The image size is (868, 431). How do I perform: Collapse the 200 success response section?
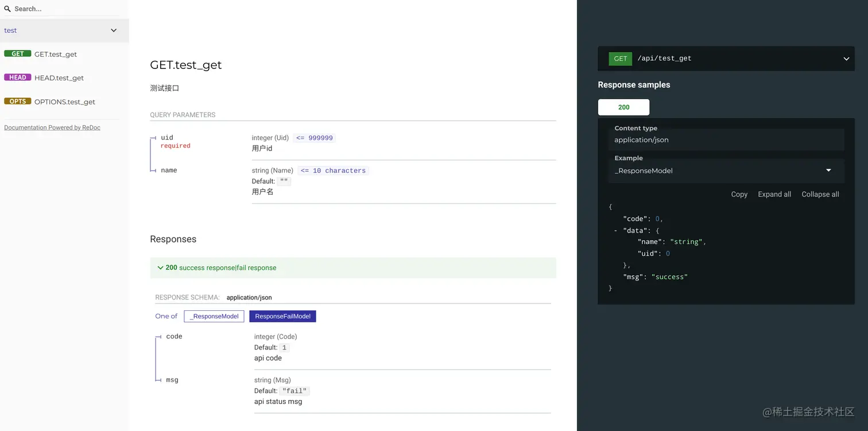[x=353, y=268]
